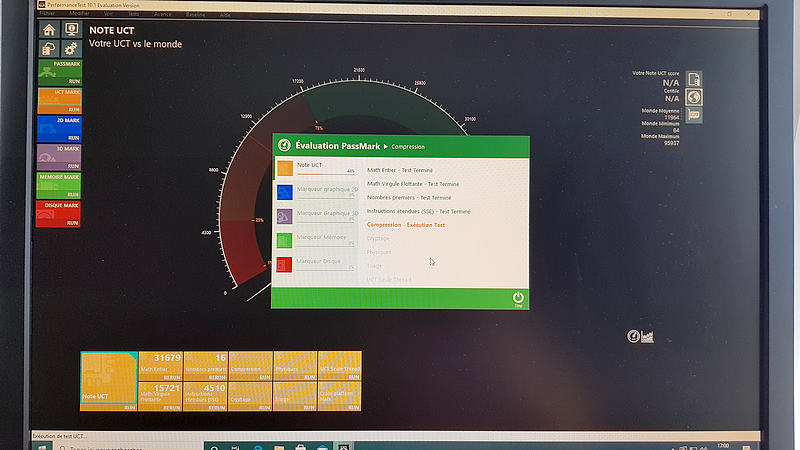
Task: Click the cloud baseline database icon
Action: coord(49,49)
